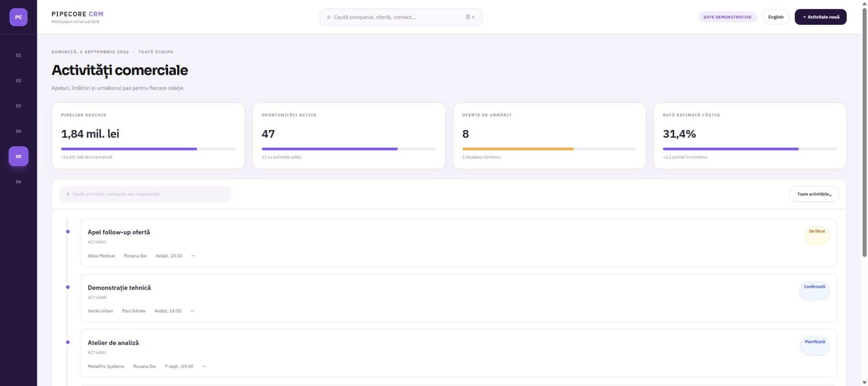The height and width of the screenshot is (386, 868).
Task: Open the Toate activitățile filter dropdown
Action: click(814, 194)
